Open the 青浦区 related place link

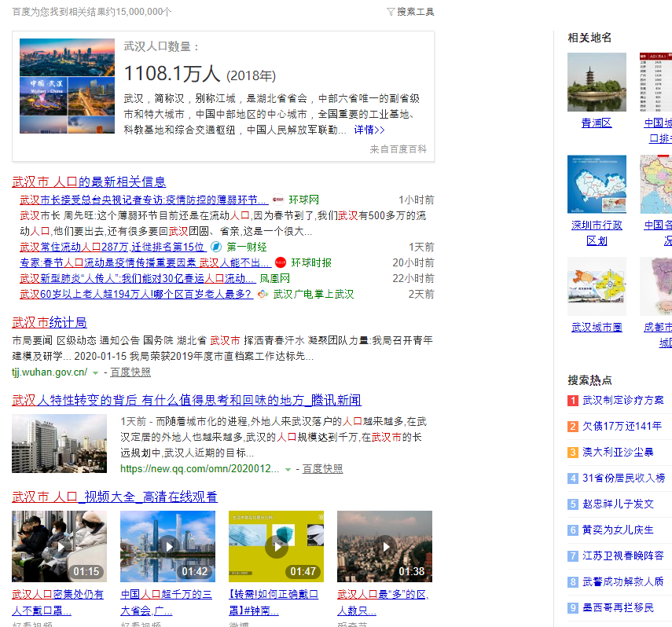tap(597, 123)
